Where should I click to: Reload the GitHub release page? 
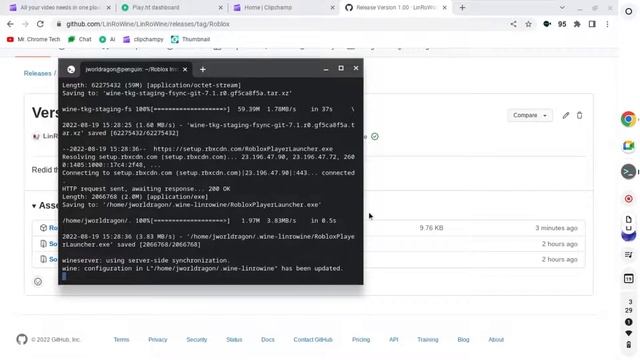(40, 24)
